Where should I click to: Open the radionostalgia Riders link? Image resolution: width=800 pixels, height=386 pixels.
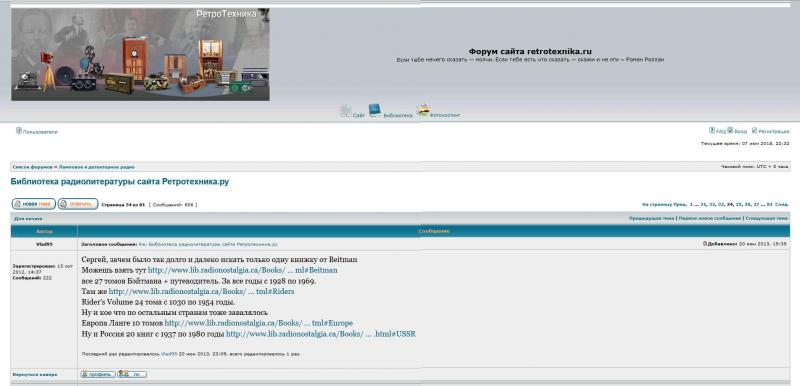tap(202, 292)
